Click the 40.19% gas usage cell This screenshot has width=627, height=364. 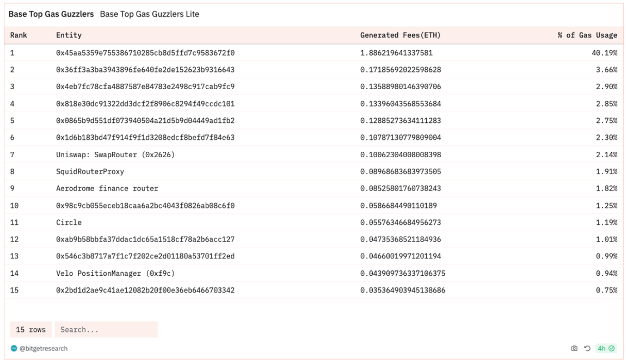(605, 53)
